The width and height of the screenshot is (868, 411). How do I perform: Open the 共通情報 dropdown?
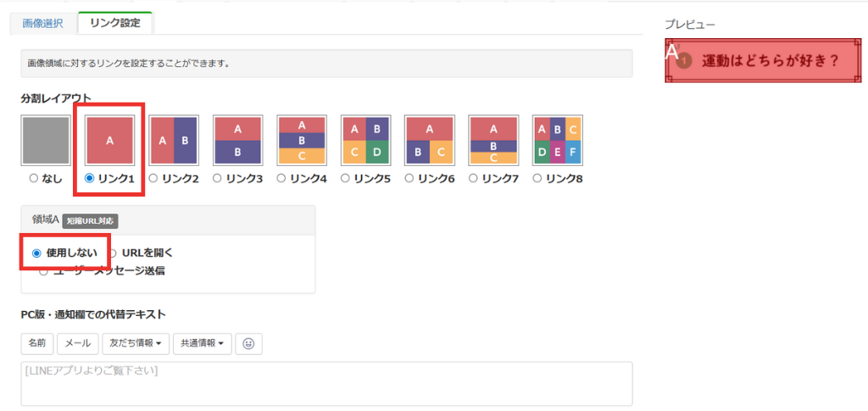202,343
